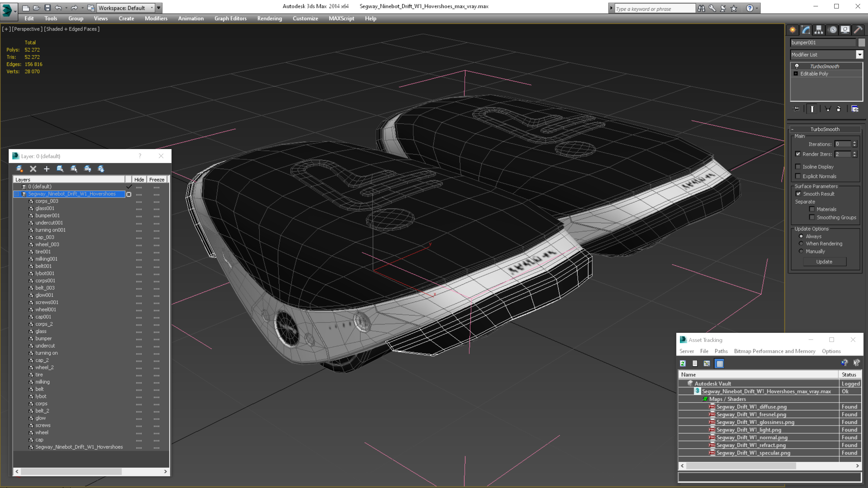Click the object color swatch next to bumper001
The height and width of the screenshot is (488, 868).
[x=862, y=42]
